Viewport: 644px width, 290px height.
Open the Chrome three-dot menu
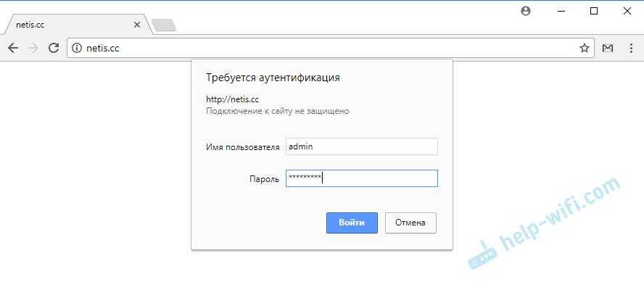point(630,48)
